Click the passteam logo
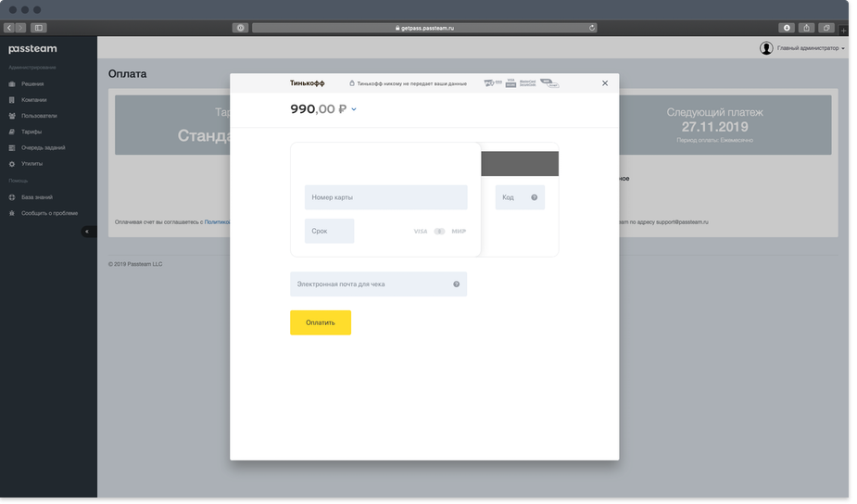This screenshot has width=857, height=504. tap(32, 49)
